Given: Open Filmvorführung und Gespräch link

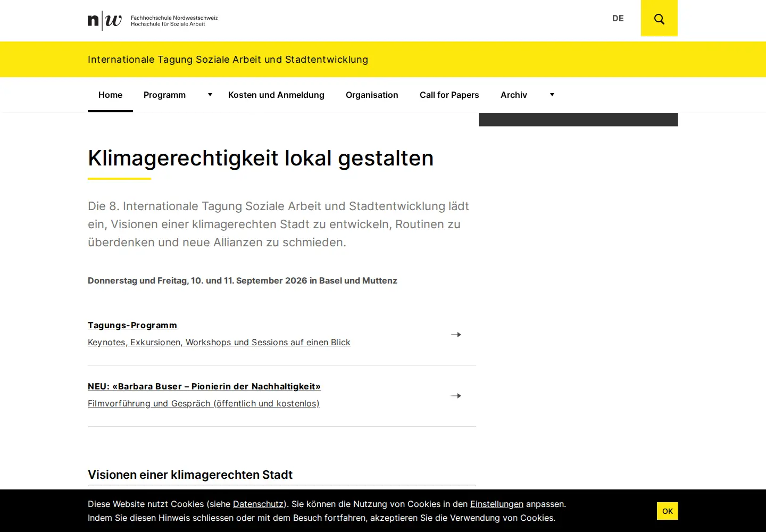Looking at the screenshot, I should 204,403.
